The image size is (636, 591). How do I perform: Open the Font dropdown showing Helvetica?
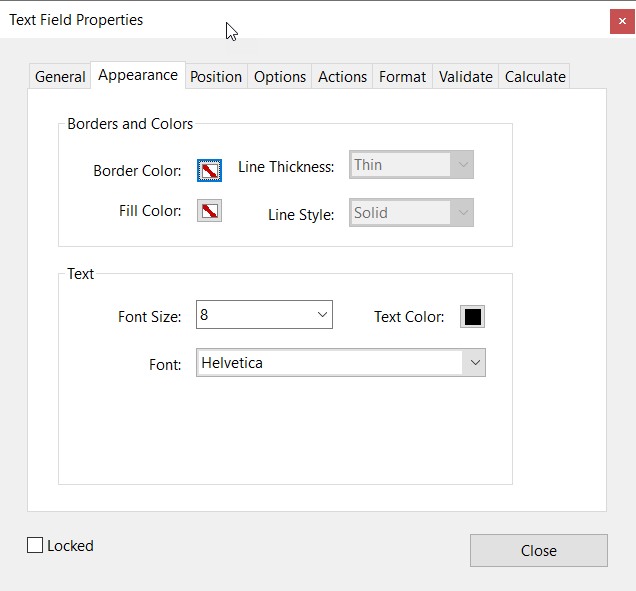tap(474, 363)
